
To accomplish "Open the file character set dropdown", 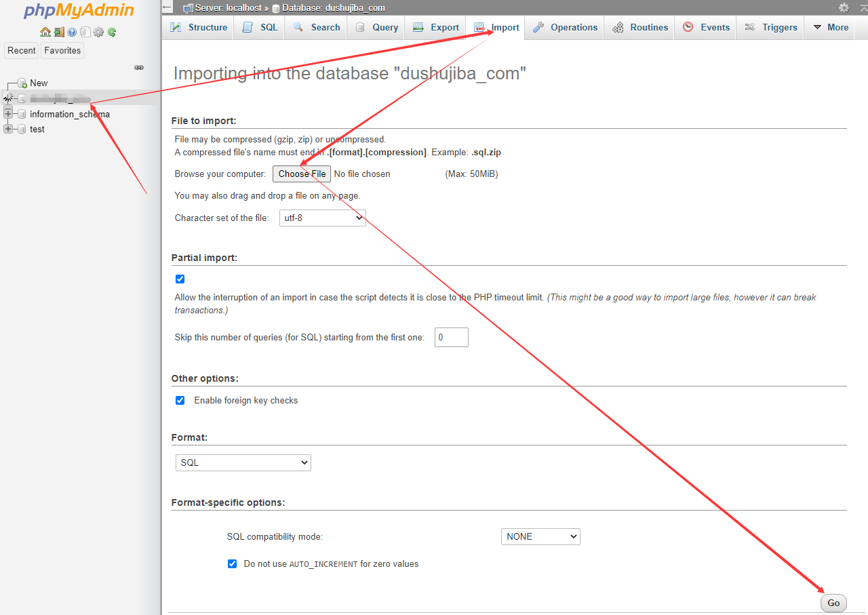I will pyautogui.click(x=322, y=218).
